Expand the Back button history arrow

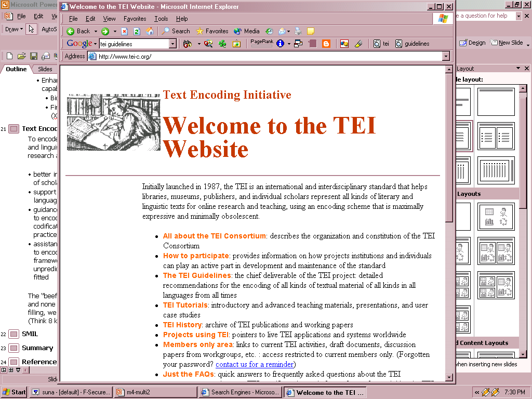tap(95, 31)
